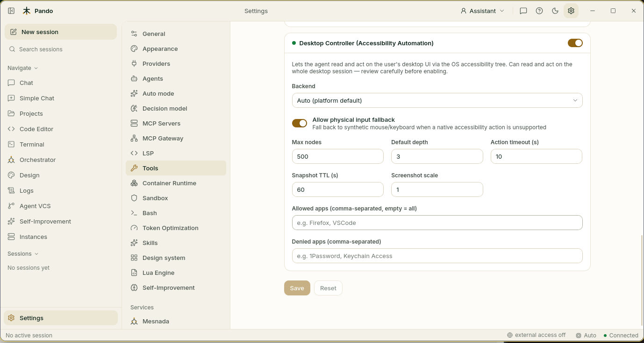Go to Sandbox settings
This screenshot has height=343, width=644.
pyautogui.click(x=176, y=198)
